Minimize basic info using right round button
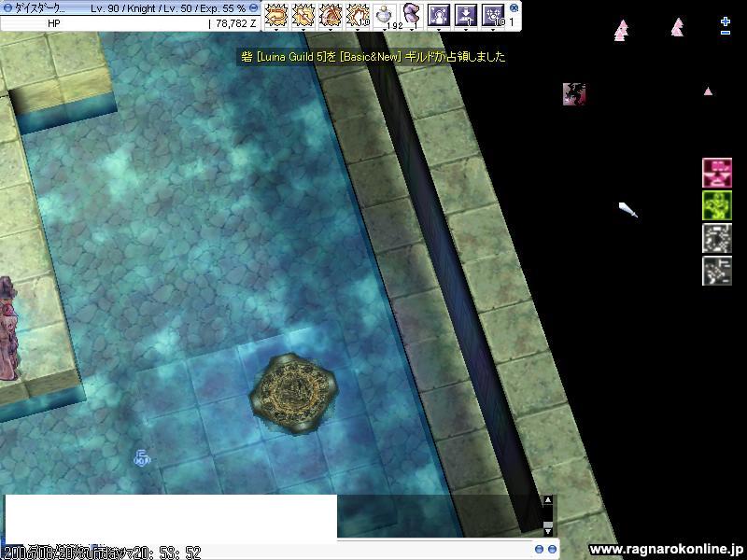 pos(254,8)
